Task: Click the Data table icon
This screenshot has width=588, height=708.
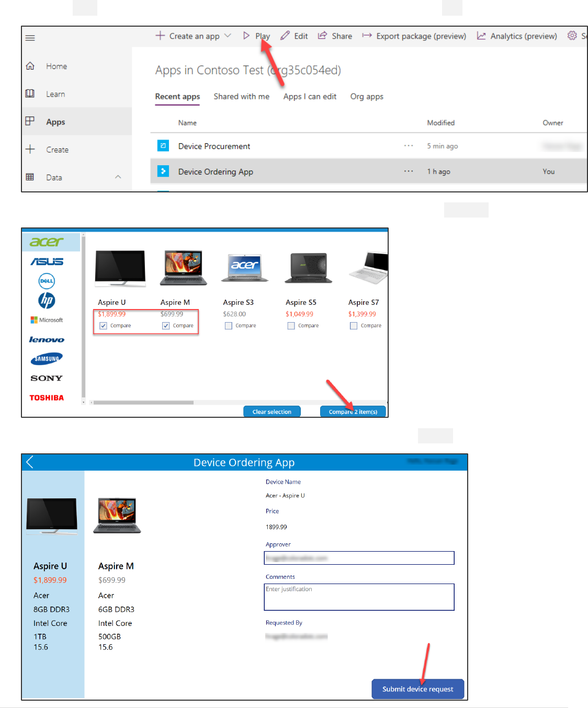Action: 30,177
